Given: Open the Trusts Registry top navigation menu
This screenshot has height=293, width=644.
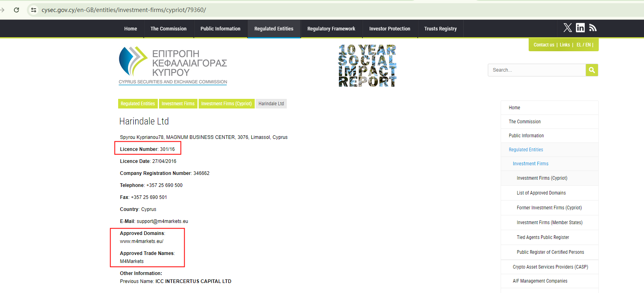Looking at the screenshot, I should tap(441, 29).
